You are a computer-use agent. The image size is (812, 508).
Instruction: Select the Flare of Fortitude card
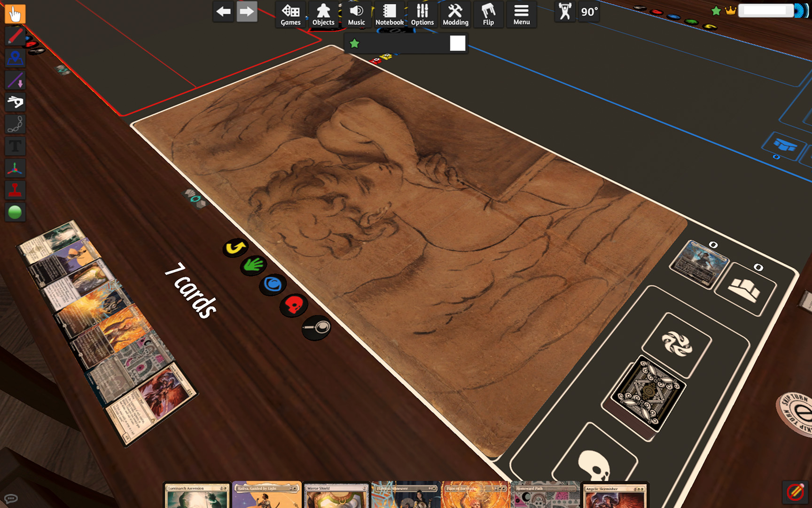(x=475, y=495)
